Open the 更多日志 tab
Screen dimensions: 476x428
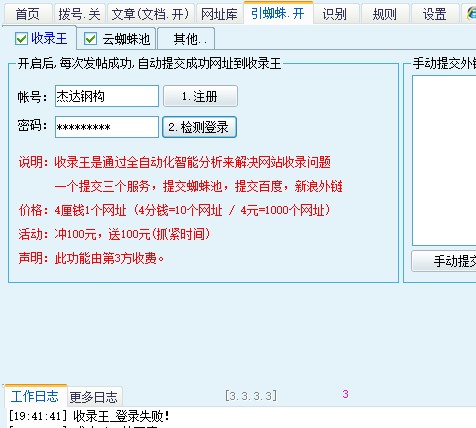(94, 397)
